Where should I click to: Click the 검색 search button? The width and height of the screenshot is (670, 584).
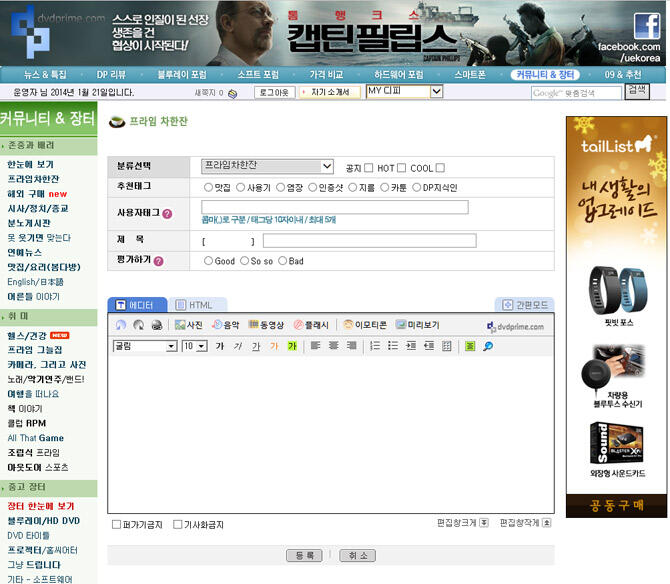coord(637,91)
